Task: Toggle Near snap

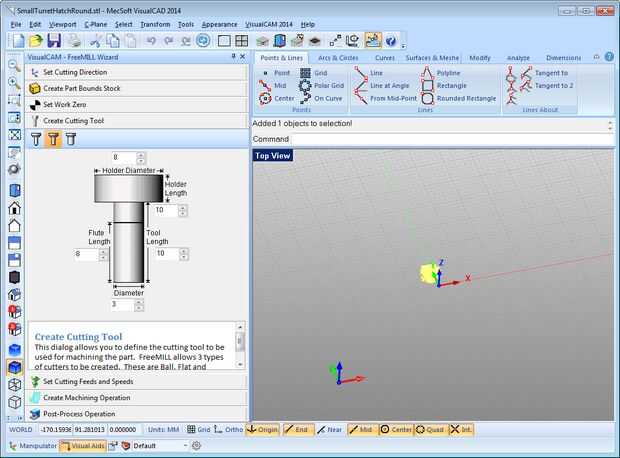Action: point(329,430)
